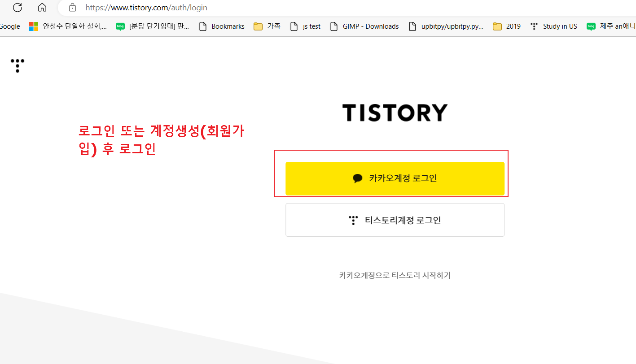Open the js test bookmark
The width and height of the screenshot is (636, 364).
click(x=305, y=26)
